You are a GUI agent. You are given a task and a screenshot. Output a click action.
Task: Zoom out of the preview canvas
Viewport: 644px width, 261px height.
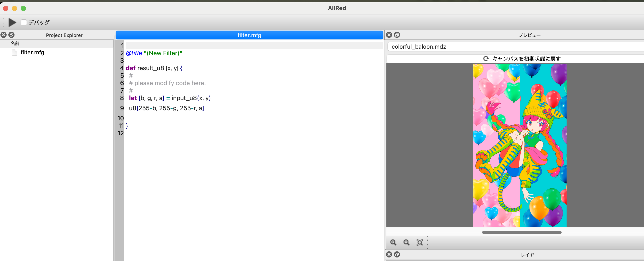click(406, 242)
